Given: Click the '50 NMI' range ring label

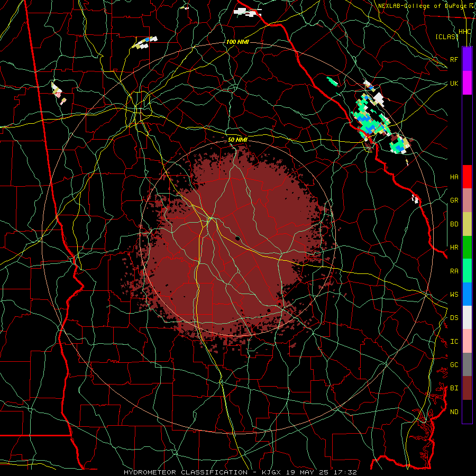Looking at the screenshot, I should tap(237, 140).
